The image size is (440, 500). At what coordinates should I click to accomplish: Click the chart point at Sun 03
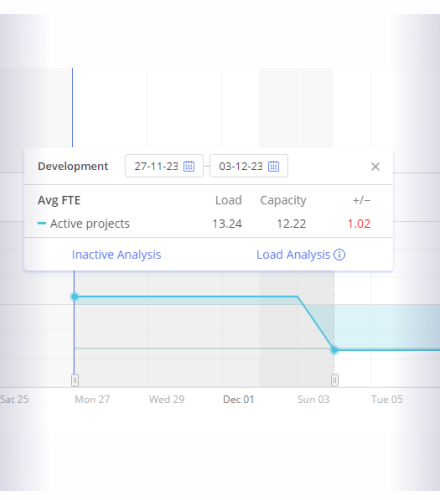click(x=334, y=350)
